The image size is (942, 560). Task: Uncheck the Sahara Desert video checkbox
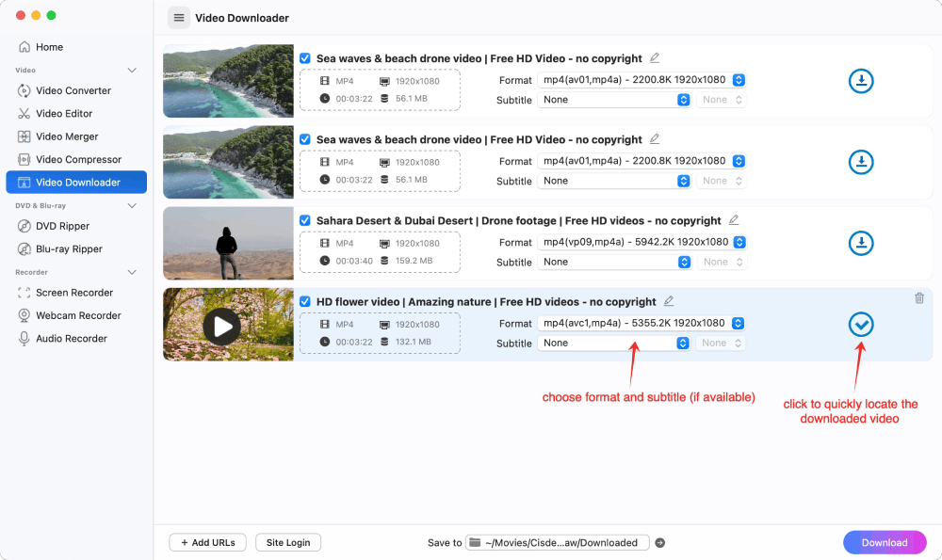click(305, 220)
